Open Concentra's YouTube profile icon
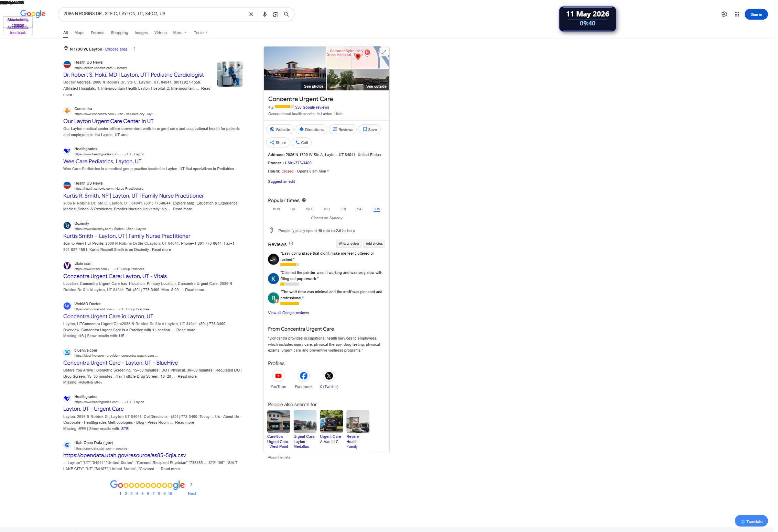This screenshot has height=532, width=778. pos(278,376)
